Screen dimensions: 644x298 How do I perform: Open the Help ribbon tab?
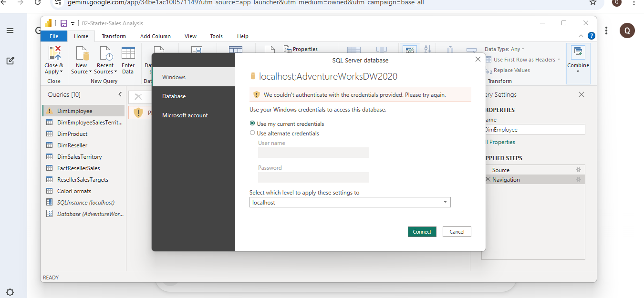pos(243,36)
